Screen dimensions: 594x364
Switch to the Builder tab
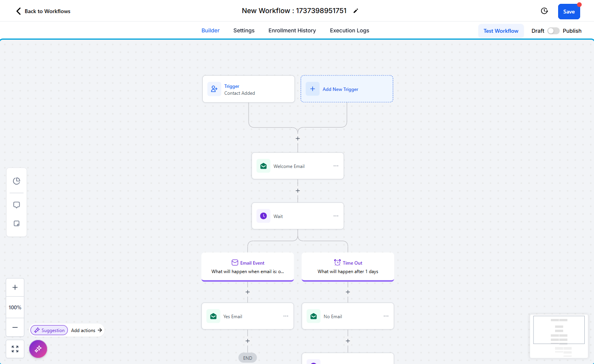point(210,30)
